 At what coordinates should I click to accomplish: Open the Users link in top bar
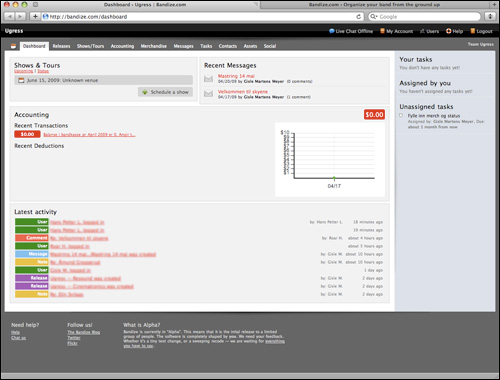pos(429,31)
